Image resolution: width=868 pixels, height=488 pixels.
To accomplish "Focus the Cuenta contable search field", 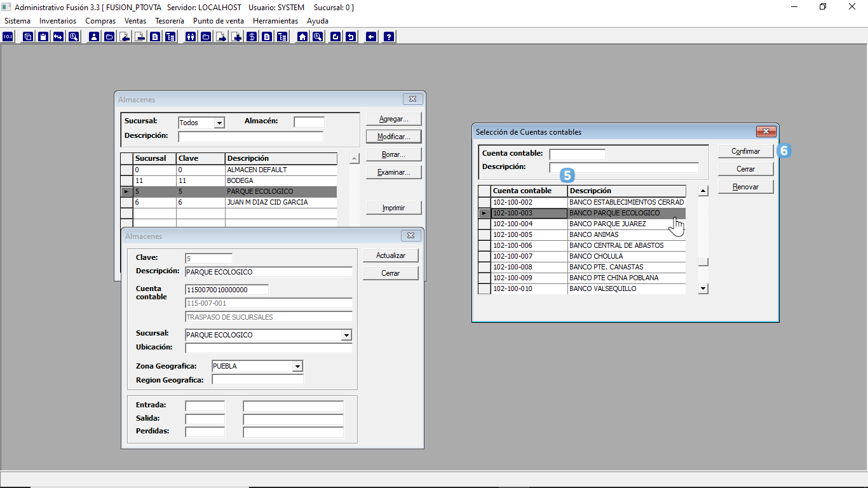I will pyautogui.click(x=577, y=154).
